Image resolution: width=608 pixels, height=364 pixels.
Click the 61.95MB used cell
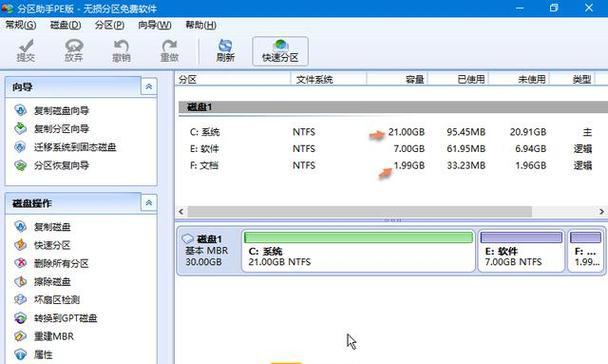[466, 149]
